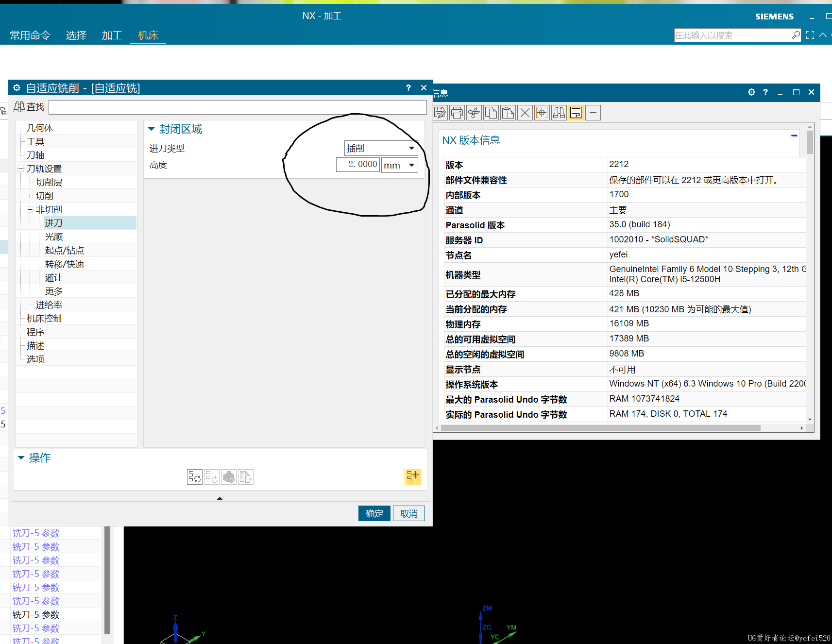Viewport: 832px width, 644px height.
Task: Select 刀轴 in the dialog tree
Action: [x=35, y=155]
